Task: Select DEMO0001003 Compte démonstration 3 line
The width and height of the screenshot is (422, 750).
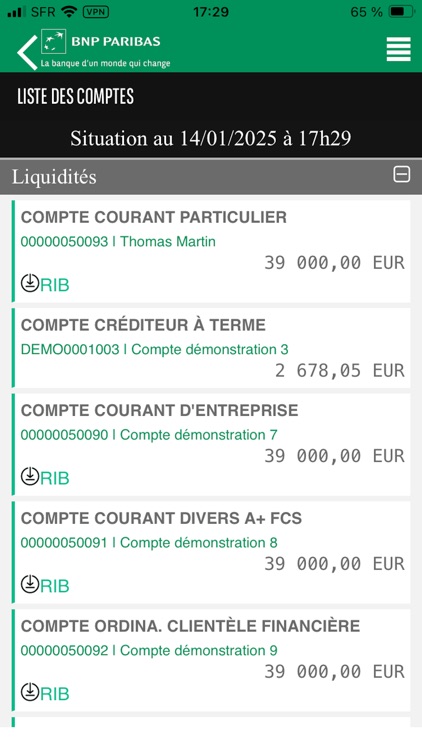Action: tap(155, 349)
